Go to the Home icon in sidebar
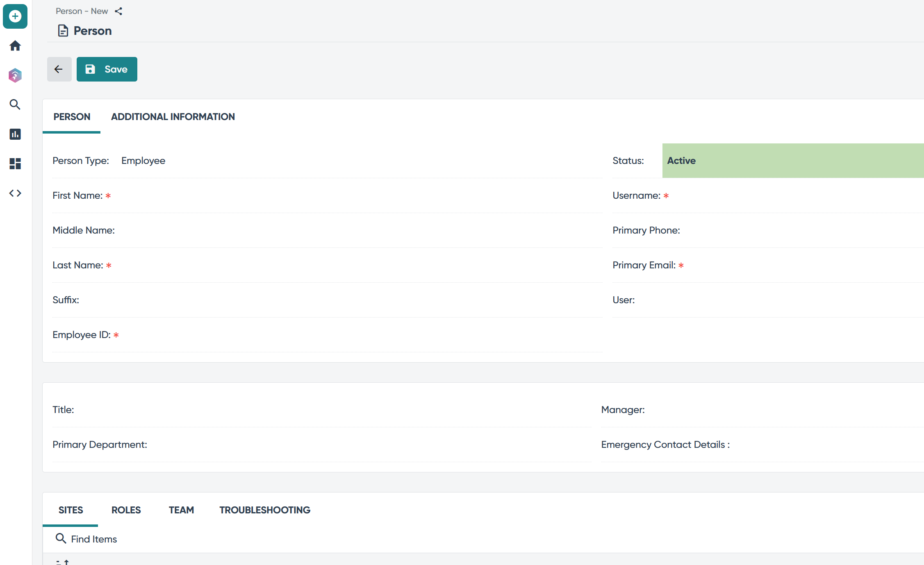Viewport: 924px width, 565px height. (15, 45)
